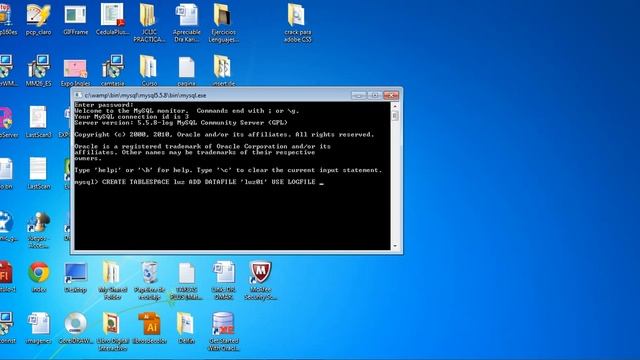Viewport: 640px width, 360px height.
Task: Open the LastScan document icon
Action: click(x=38, y=173)
